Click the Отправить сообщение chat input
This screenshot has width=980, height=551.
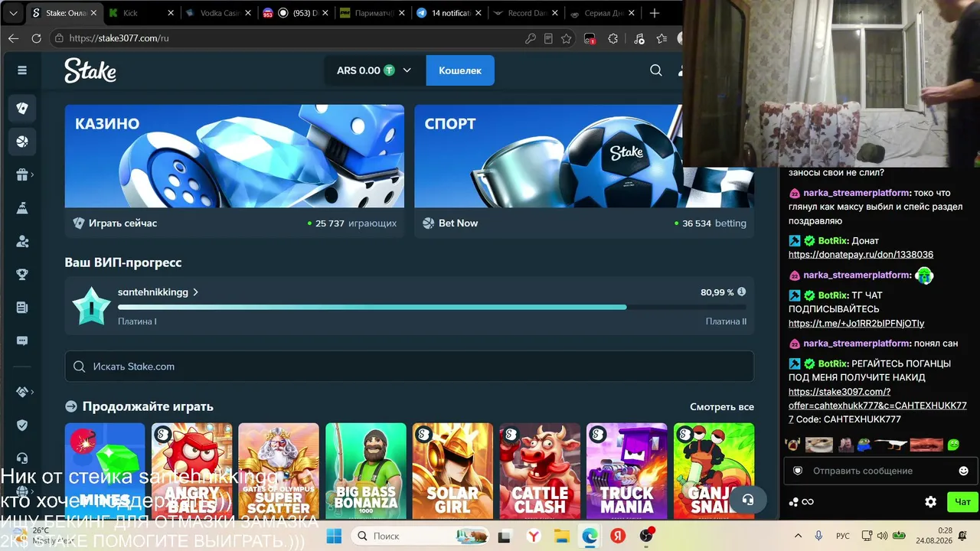coord(880,471)
